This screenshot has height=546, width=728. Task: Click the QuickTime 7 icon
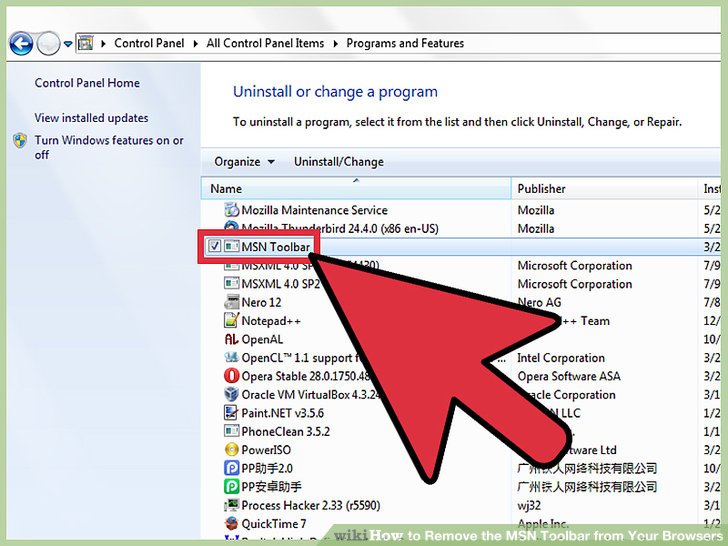pyautogui.click(x=231, y=524)
